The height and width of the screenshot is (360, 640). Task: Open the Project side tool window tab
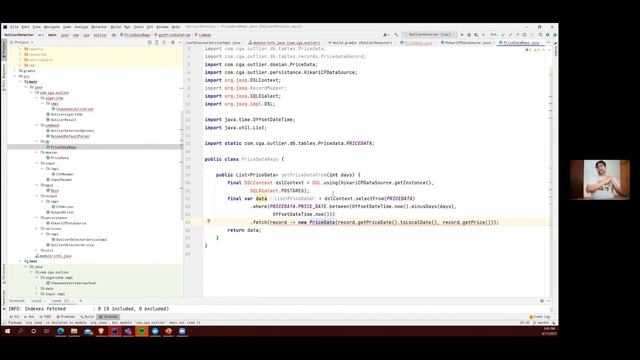coord(4,50)
